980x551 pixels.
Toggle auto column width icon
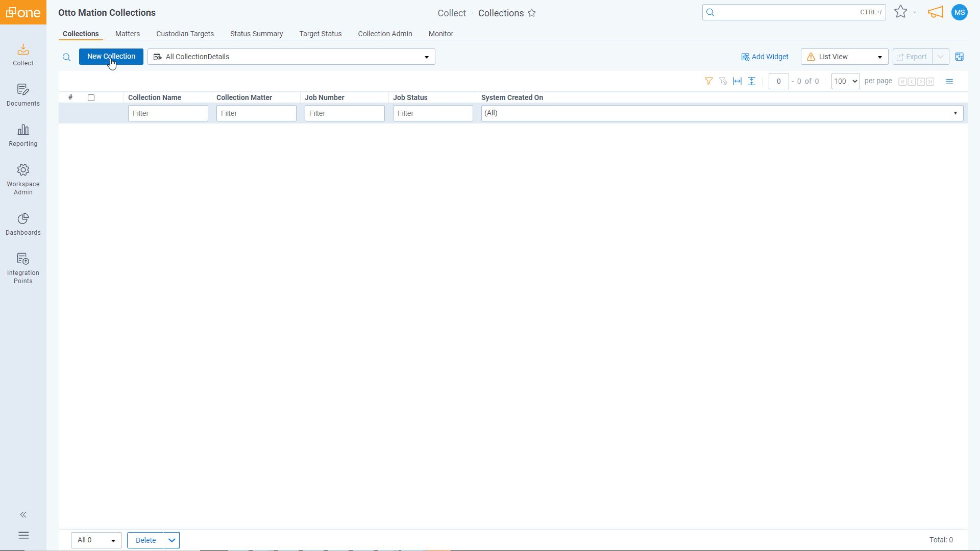[737, 81]
